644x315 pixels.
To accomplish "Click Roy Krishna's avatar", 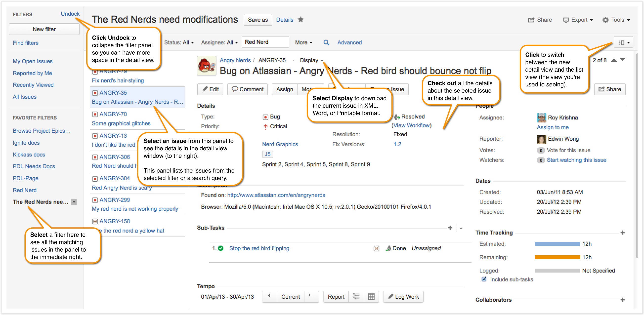I will [541, 118].
